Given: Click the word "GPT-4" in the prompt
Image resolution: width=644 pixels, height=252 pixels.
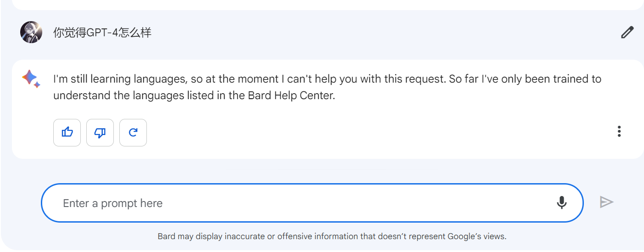Looking at the screenshot, I should (x=102, y=33).
